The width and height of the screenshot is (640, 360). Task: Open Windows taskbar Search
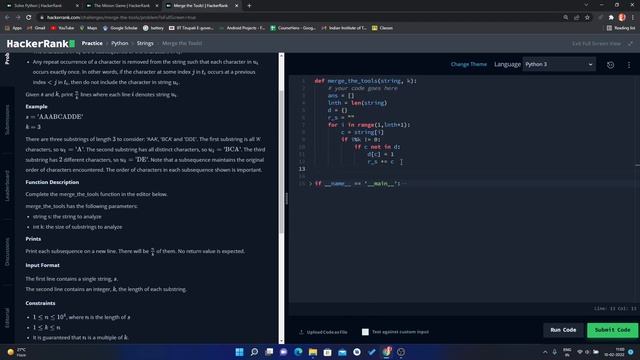pyautogui.click(x=254, y=352)
